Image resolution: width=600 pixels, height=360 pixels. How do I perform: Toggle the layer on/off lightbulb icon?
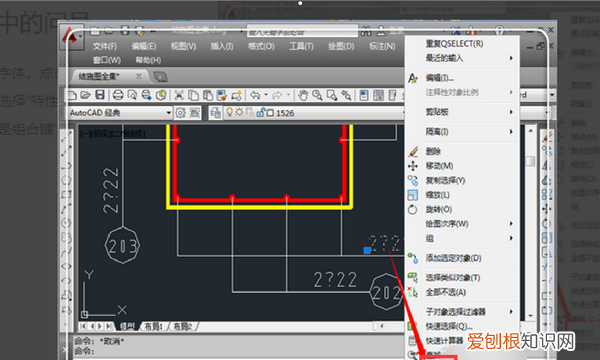click(230, 112)
